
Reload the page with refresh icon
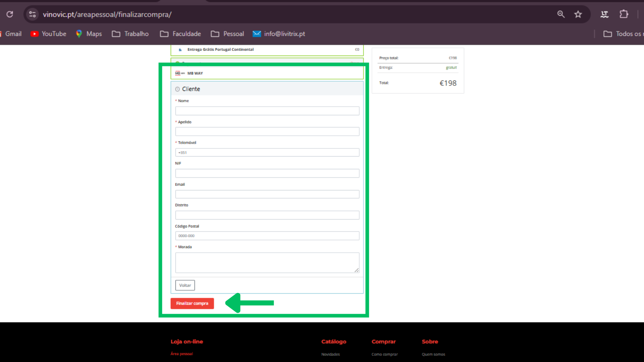[10, 14]
